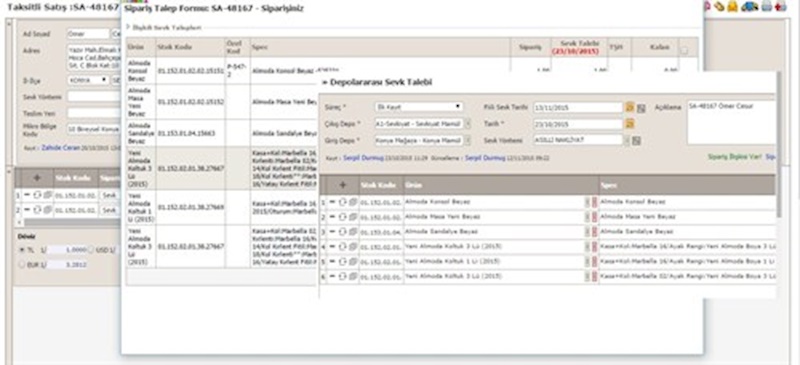Viewport: 800px width, 365px height.
Task: Remove row 2 in Taksitli Satış grid
Action: (28, 210)
